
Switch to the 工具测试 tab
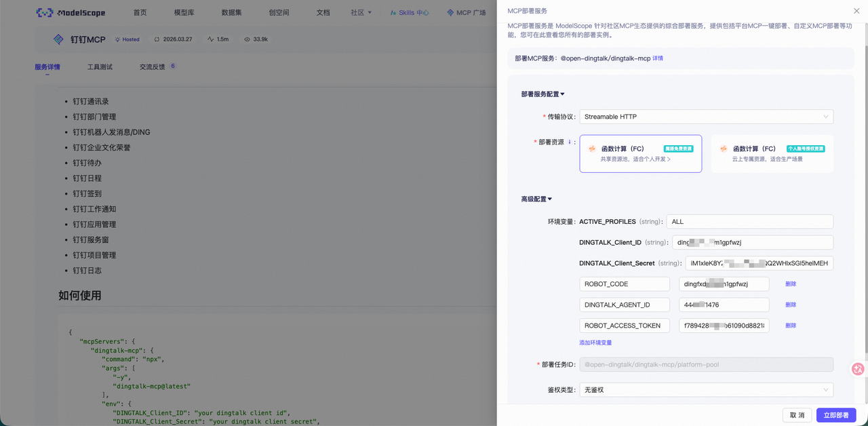tap(100, 67)
